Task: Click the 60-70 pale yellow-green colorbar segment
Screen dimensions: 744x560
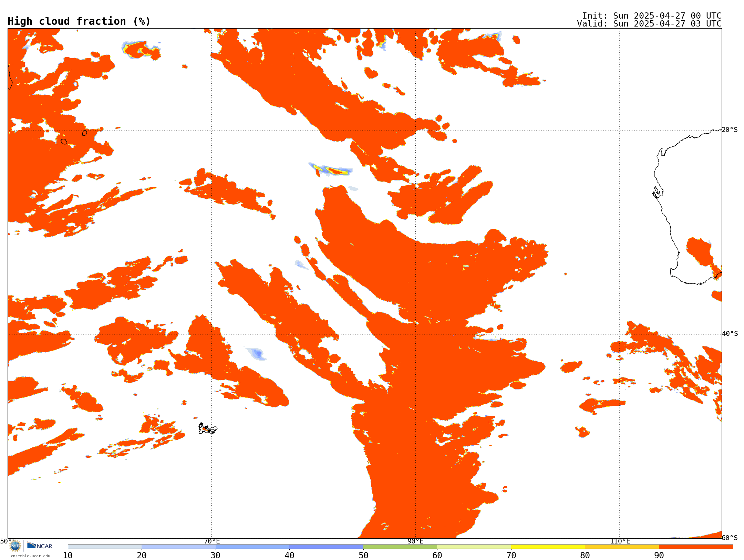Action: tap(474, 547)
